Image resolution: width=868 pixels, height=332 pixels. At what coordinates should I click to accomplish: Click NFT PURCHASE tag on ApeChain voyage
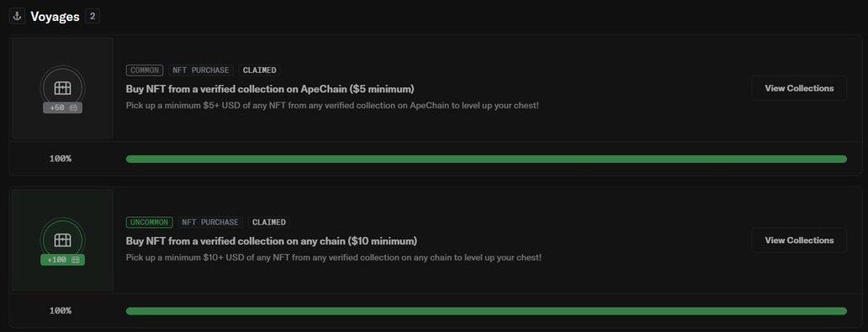200,71
